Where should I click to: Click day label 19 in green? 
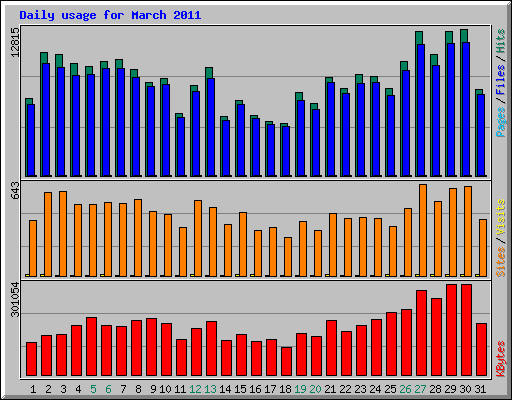300,389
